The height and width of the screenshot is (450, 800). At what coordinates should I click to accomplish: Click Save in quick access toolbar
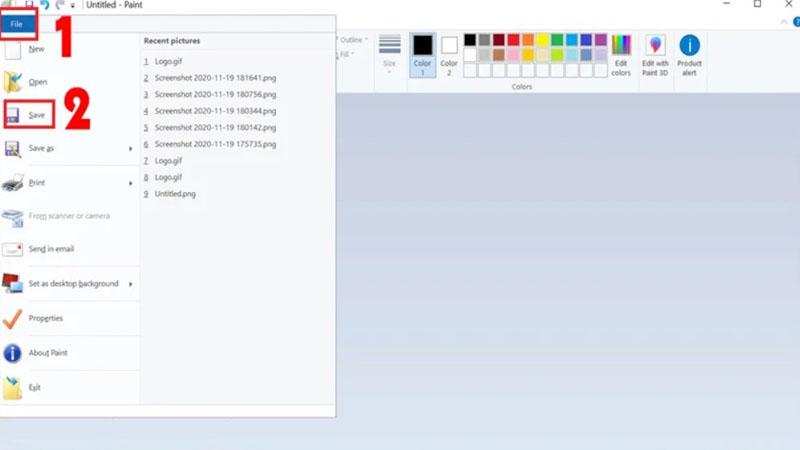click(x=30, y=5)
